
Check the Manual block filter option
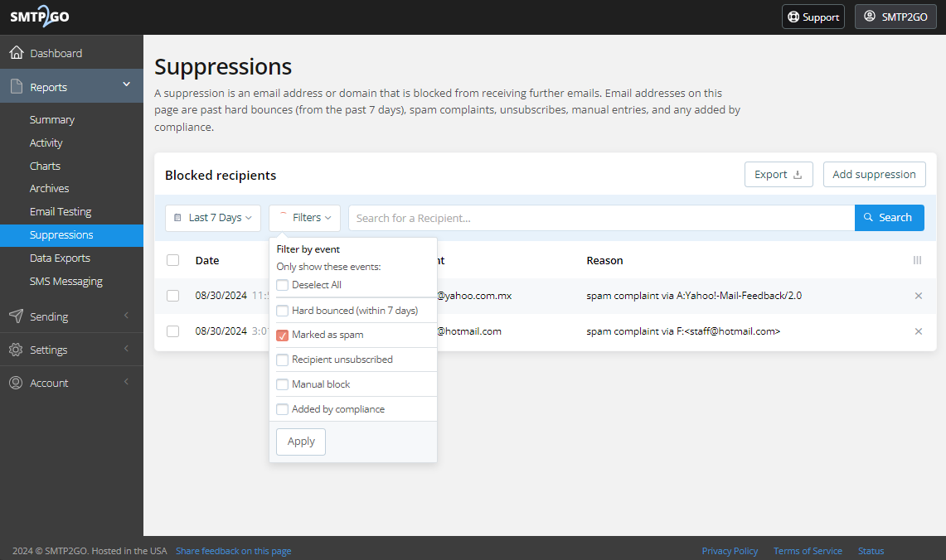282,384
